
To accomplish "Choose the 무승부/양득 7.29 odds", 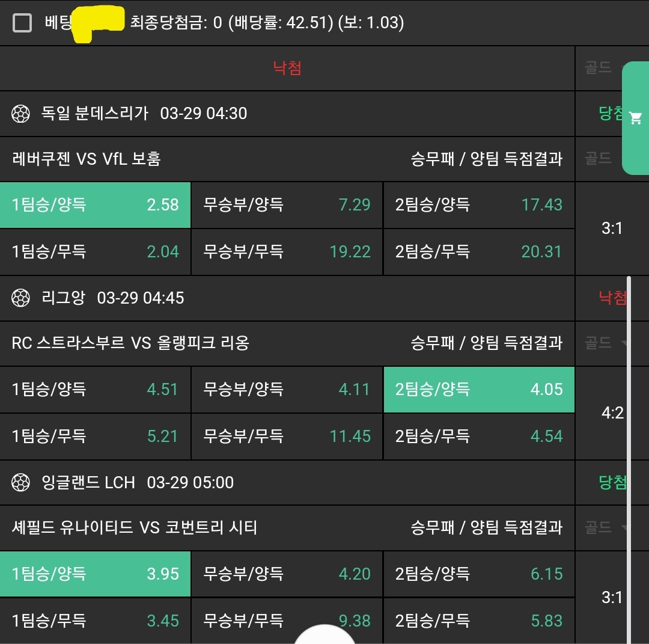I will coord(287,205).
